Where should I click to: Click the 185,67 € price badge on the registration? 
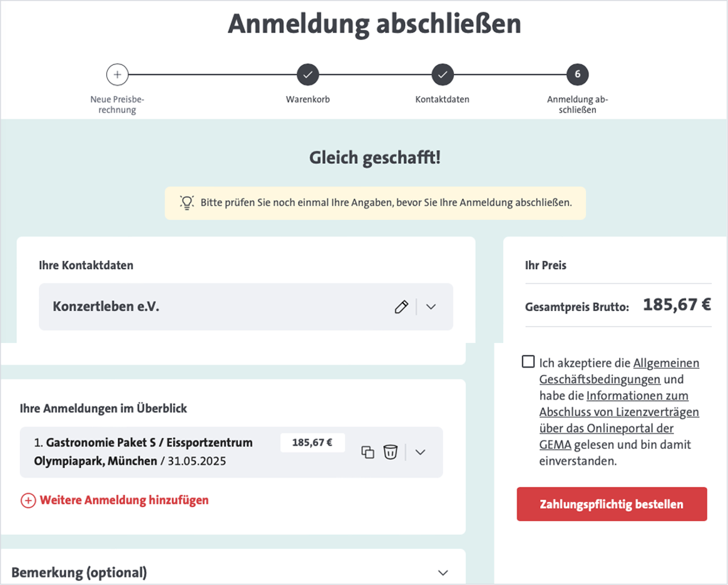coord(312,441)
